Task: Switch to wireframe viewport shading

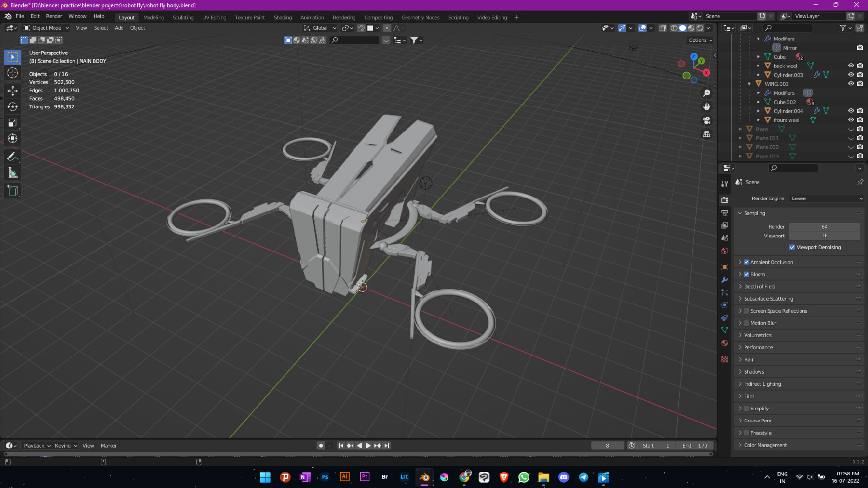Action: (x=674, y=28)
